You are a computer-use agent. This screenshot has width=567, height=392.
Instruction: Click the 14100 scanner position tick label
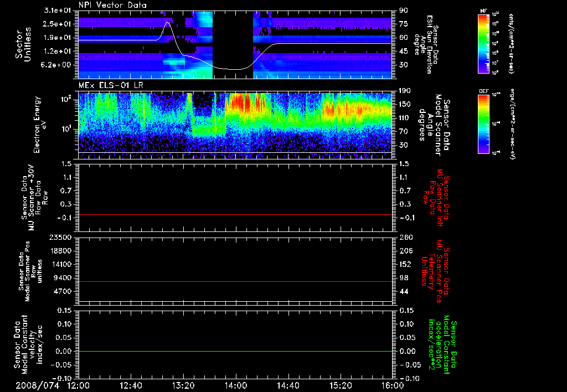[x=60, y=264]
